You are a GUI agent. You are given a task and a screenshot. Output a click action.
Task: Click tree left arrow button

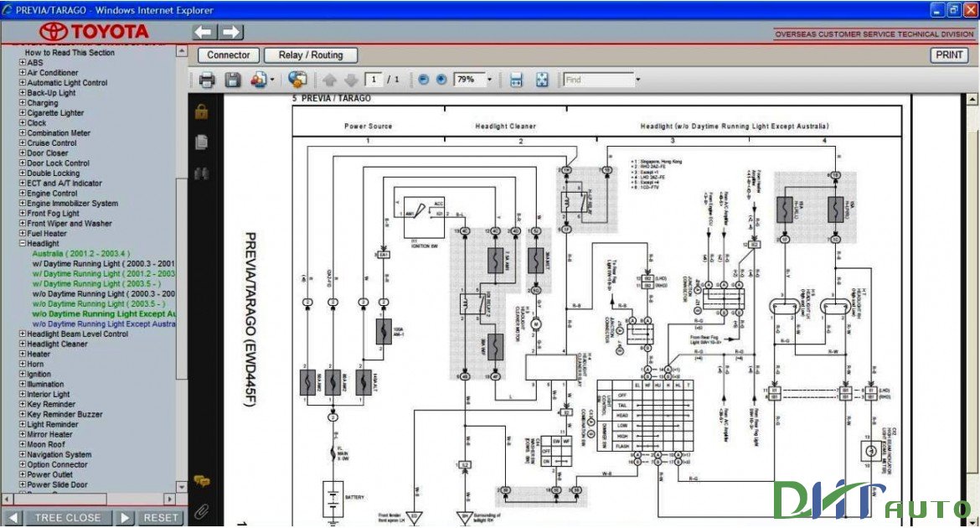tap(13, 518)
